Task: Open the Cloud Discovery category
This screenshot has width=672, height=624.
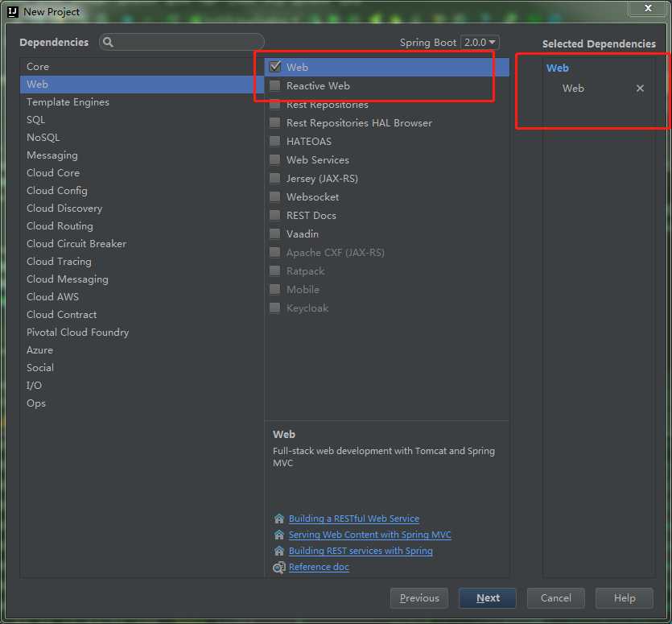Action: (x=142, y=208)
